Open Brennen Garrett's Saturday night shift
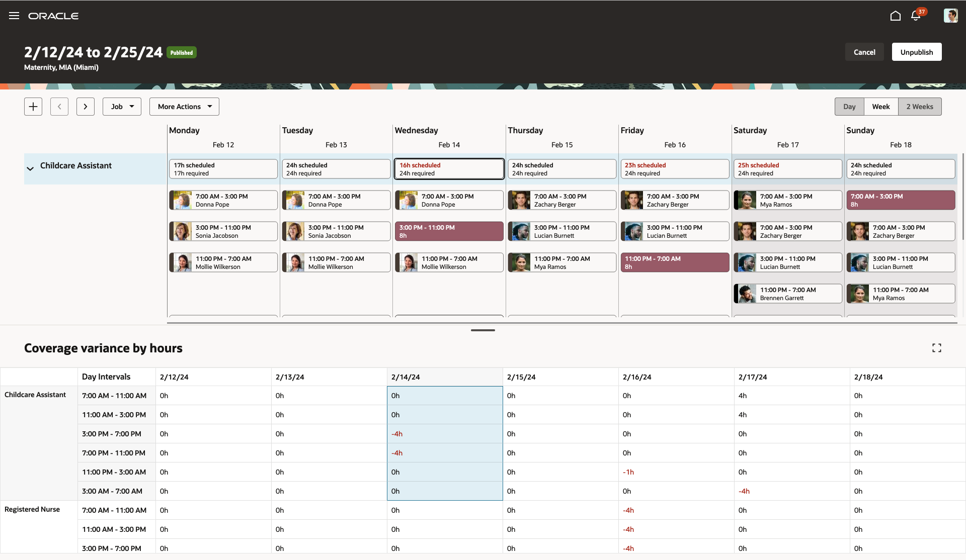This screenshot has width=966, height=560. (x=787, y=294)
